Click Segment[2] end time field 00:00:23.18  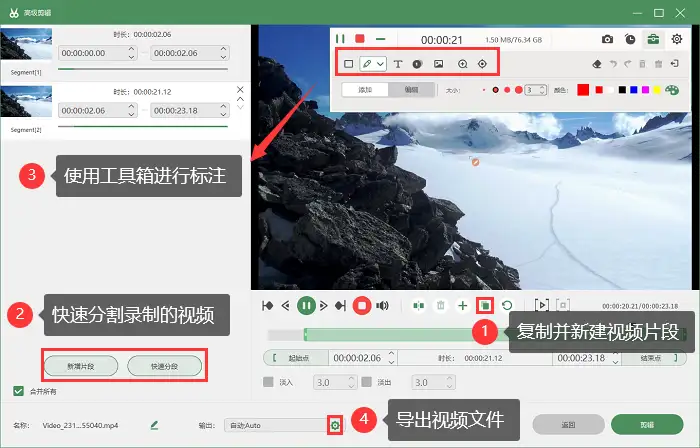pos(190,110)
